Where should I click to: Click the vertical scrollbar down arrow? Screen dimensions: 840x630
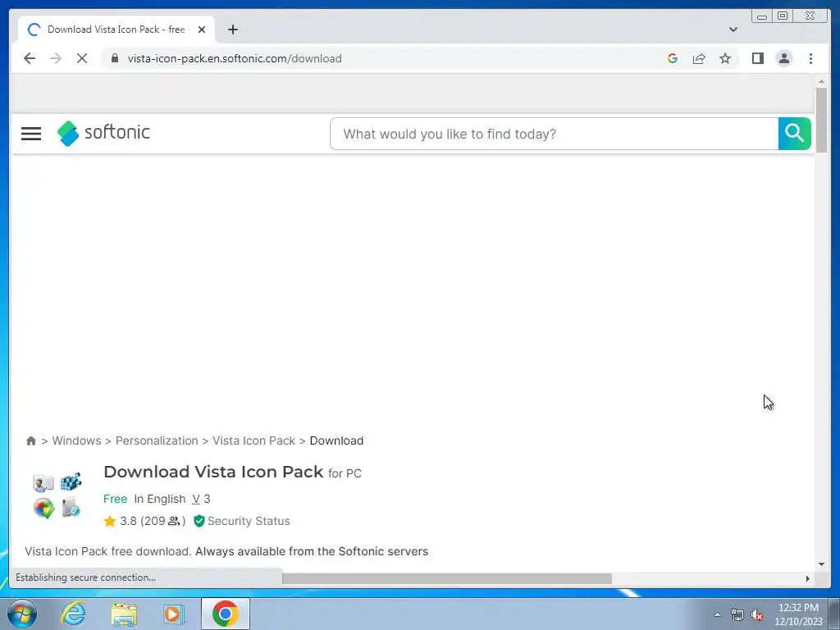click(x=821, y=564)
